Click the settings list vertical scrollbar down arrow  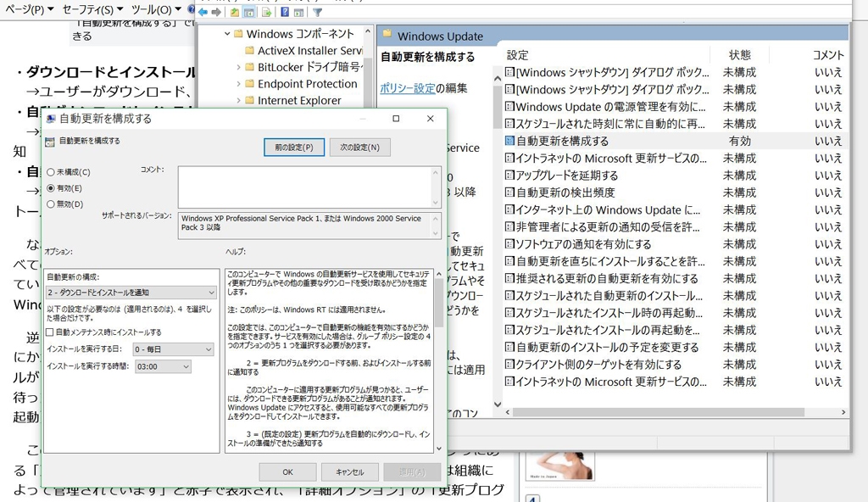pyautogui.click(x=497, y=404)
